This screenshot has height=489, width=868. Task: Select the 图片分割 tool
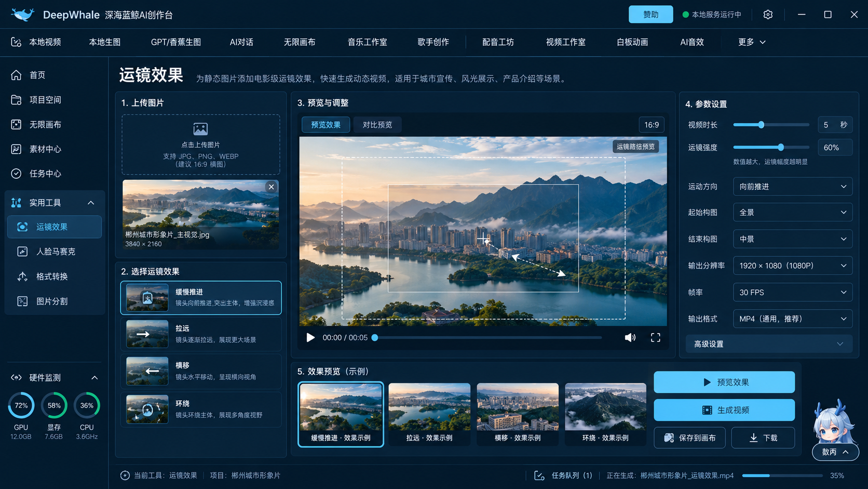[55, 301]
